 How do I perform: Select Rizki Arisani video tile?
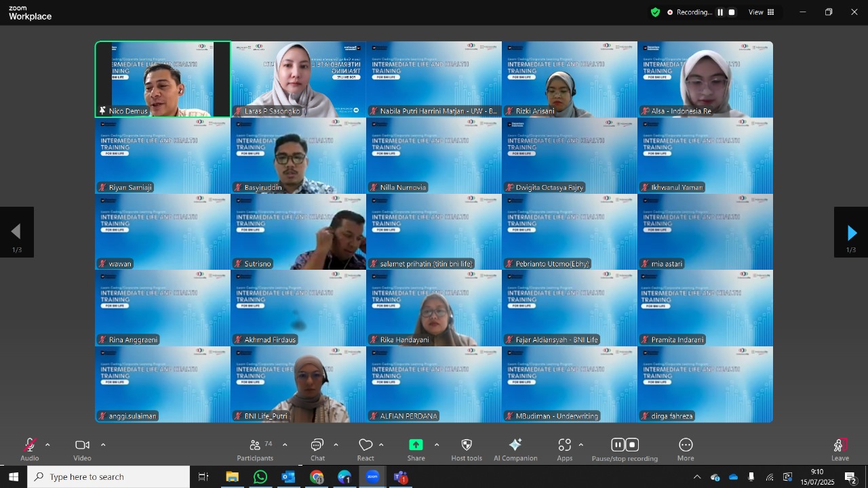(x=570, y=79)
